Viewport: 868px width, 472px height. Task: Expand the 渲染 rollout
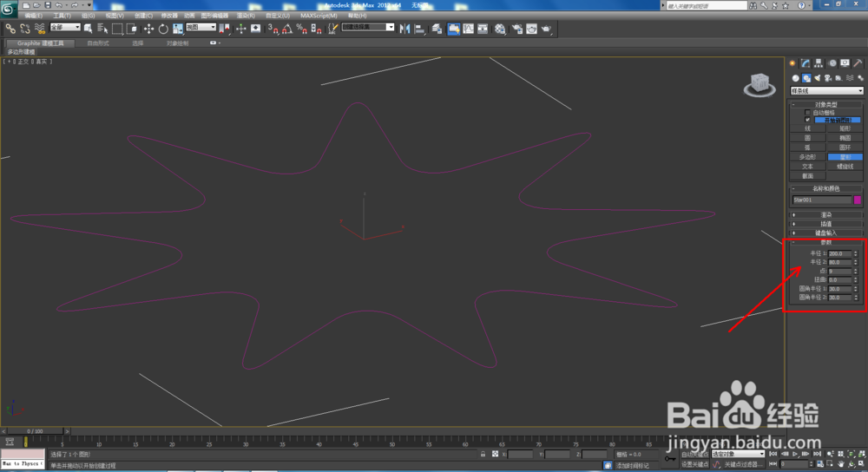click(826, 214)
